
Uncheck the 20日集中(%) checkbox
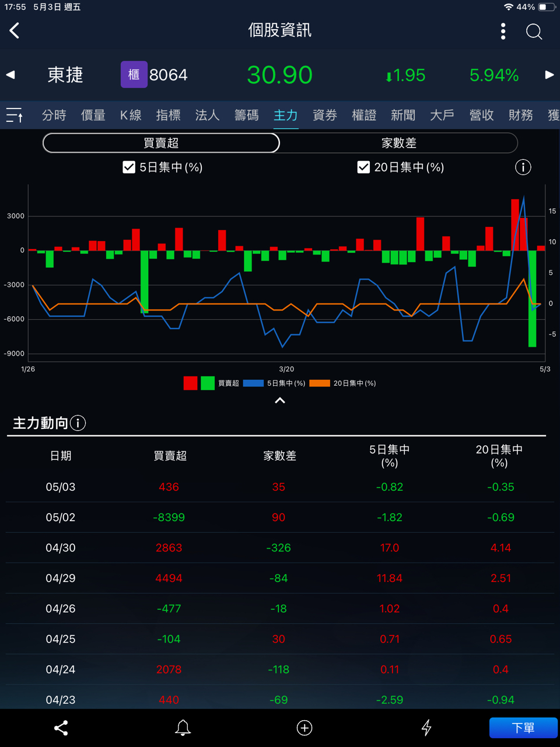pyautogui.click(x=363, y=167)
